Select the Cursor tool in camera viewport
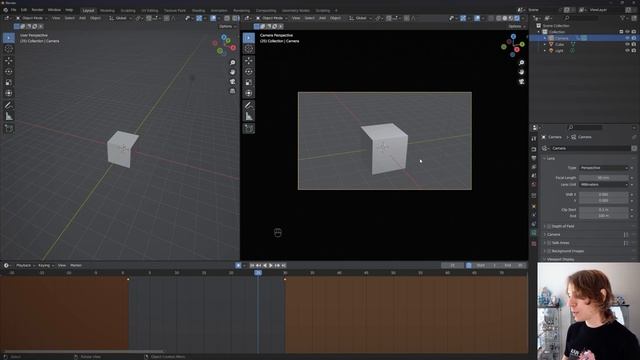The image size is (640, 360). [249, 49]
